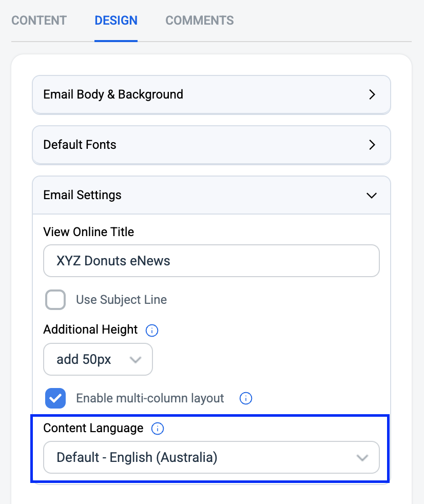
Task: Open Default - English (Australia) language dropdown
Action: [x=211, y=457]
